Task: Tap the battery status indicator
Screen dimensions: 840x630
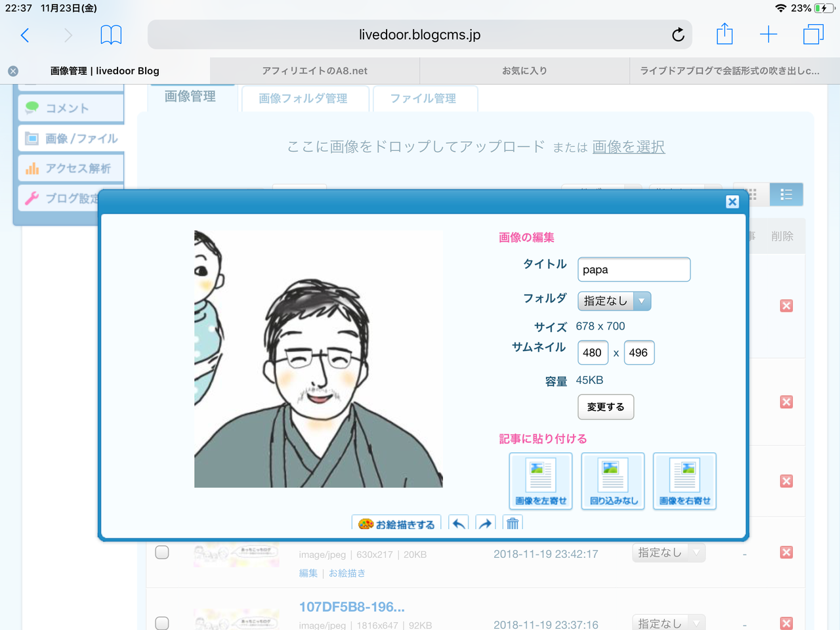Action: [824, 8]
